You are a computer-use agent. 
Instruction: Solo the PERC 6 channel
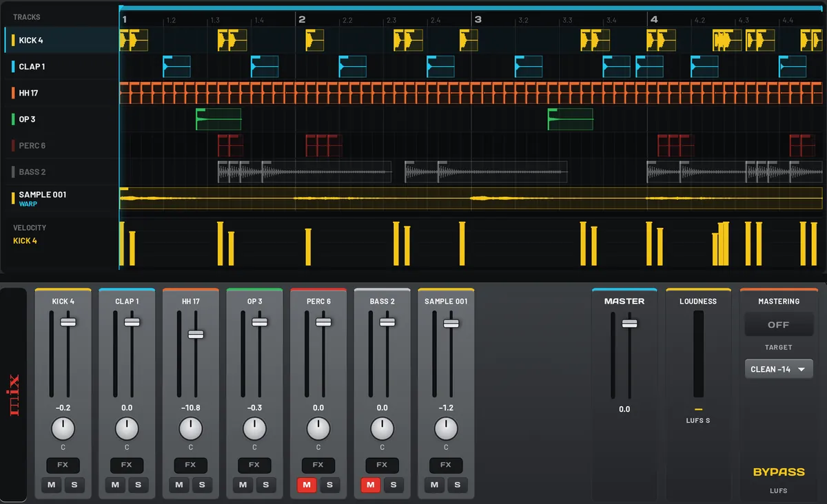point(329,485)
